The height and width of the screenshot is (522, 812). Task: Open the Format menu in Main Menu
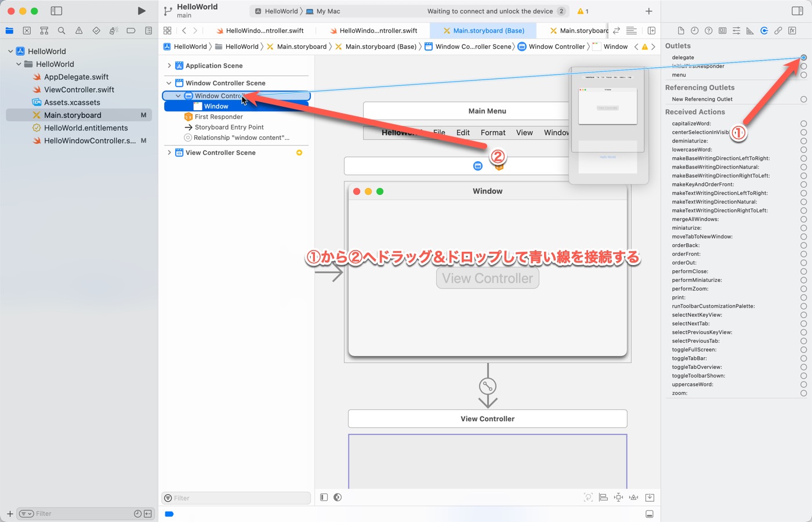pos(493,132)
